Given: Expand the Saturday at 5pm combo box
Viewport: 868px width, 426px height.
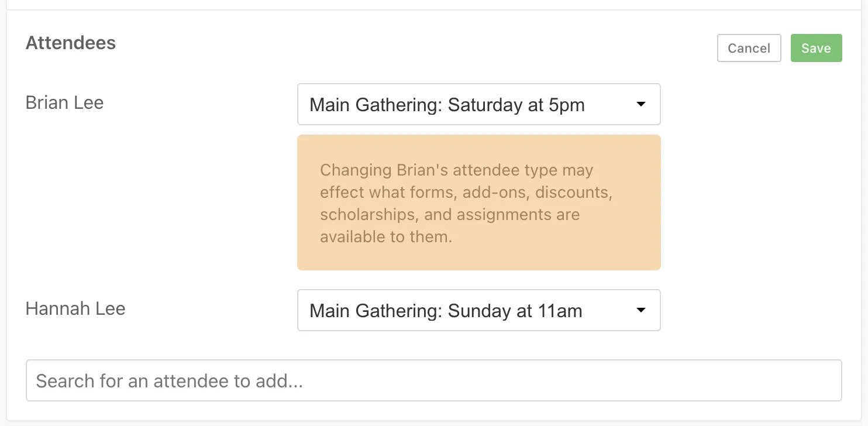Looking at the screenshot, I should coord(478,104).
